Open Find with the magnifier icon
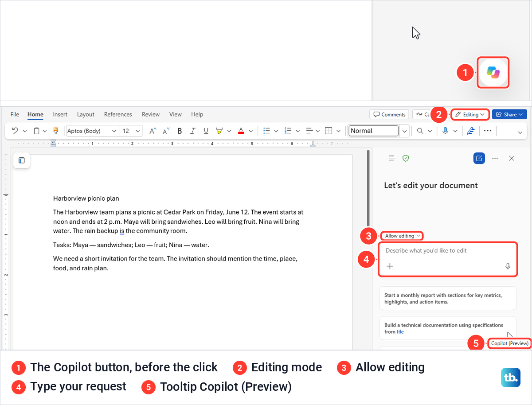 coord(419,131)
